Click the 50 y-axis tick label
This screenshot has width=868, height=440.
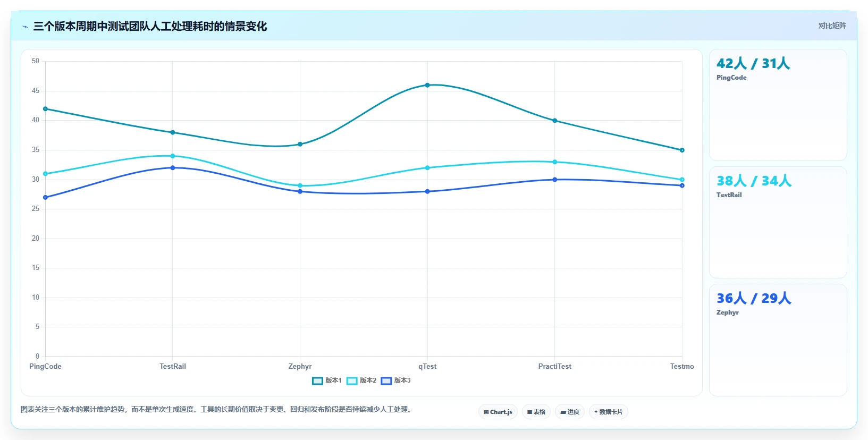pyautogui.click(x=36, y=61)
